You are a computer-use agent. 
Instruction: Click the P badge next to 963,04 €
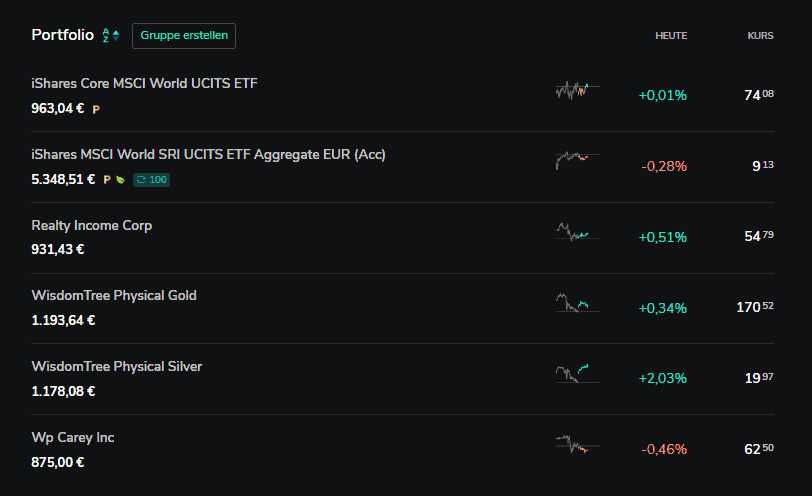coord(96,109)
